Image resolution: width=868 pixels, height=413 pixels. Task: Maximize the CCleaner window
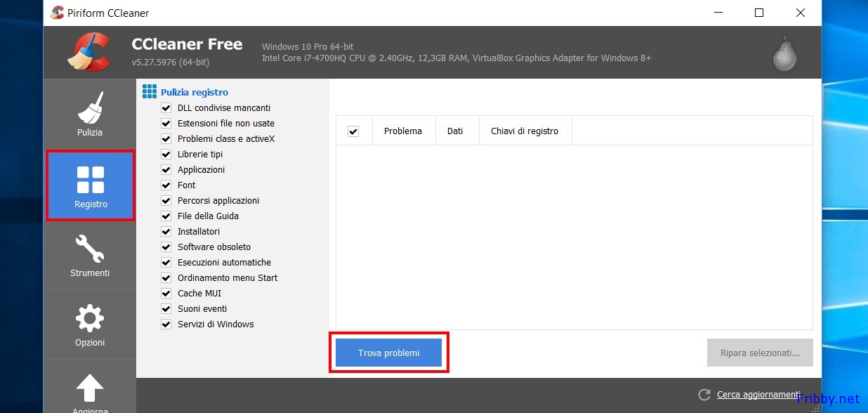pos(758,13)
